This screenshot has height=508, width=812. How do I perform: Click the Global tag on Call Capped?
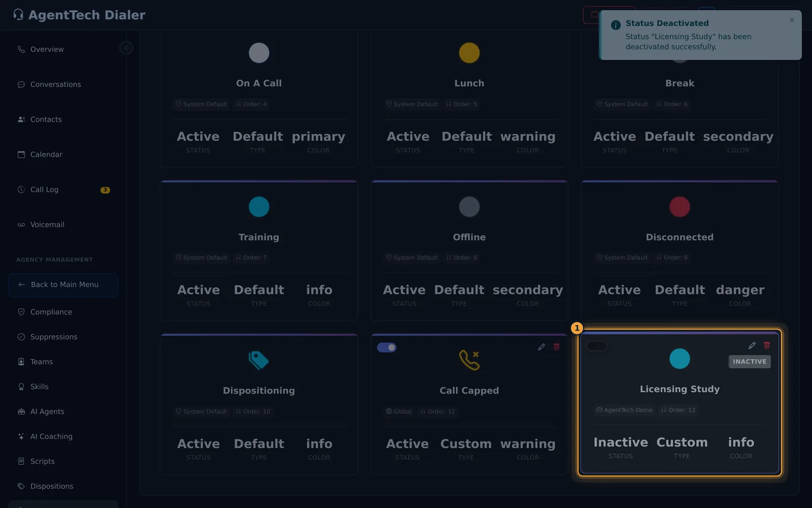(x=399, y=411)
